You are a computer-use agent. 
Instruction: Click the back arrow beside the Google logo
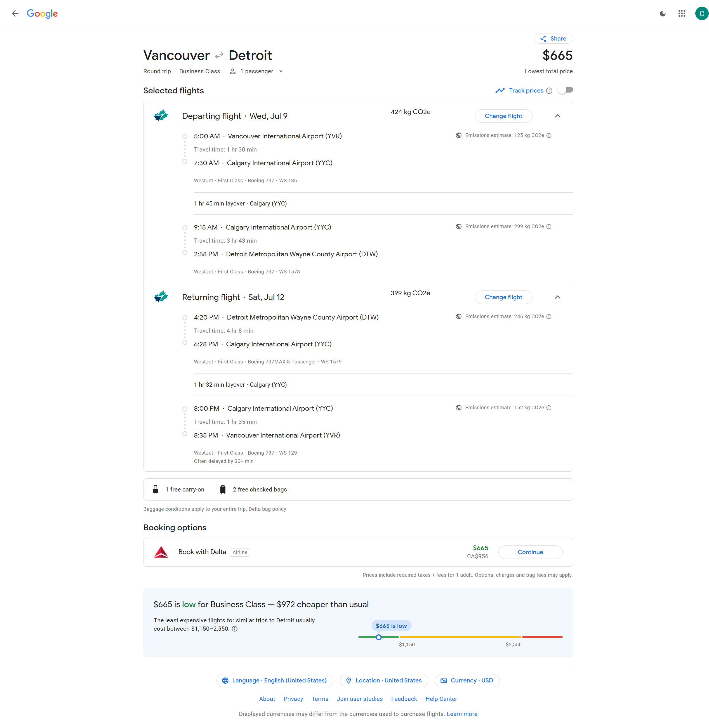click(x=15, y=13)
